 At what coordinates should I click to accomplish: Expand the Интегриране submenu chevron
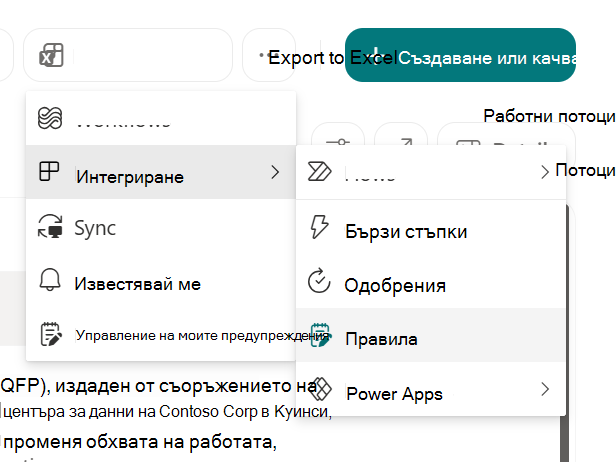coord(275,172)
